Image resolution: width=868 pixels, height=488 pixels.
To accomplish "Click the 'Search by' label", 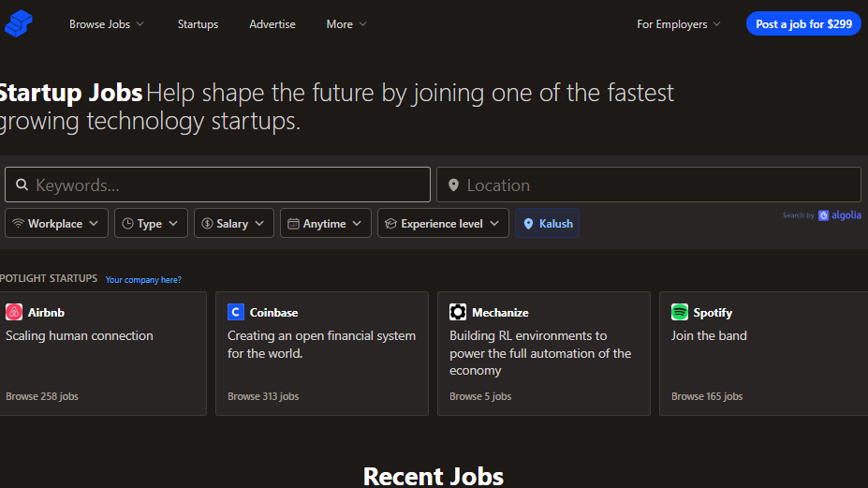I will [x=799, y=215].
